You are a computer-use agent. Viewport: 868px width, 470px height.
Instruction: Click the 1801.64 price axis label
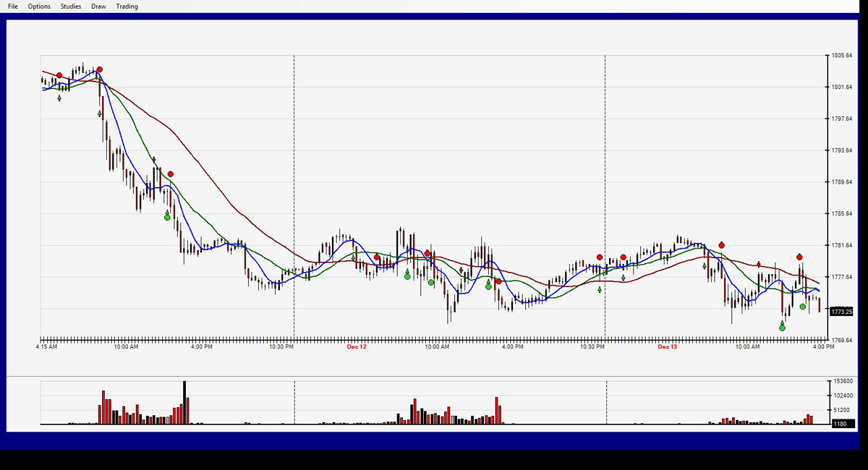point(842,87)
